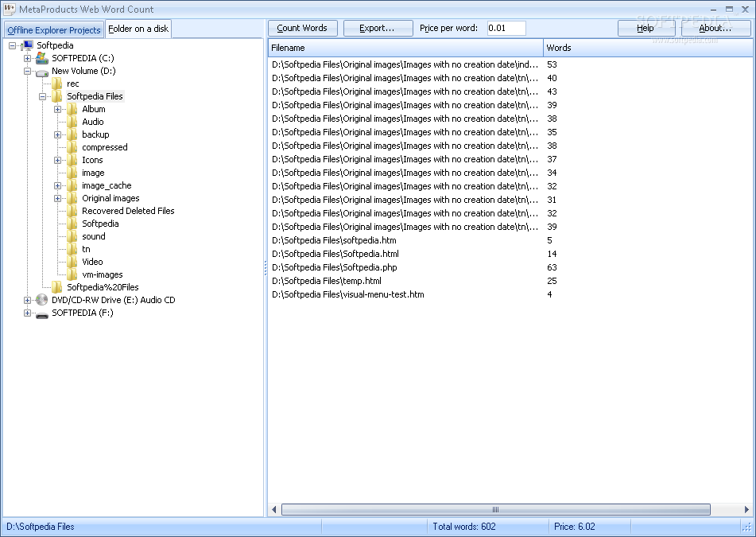Image resolution: width=756 pixels, height=537 pixels.
Task: Click the Album folder icon
Action: click(72, 109)
